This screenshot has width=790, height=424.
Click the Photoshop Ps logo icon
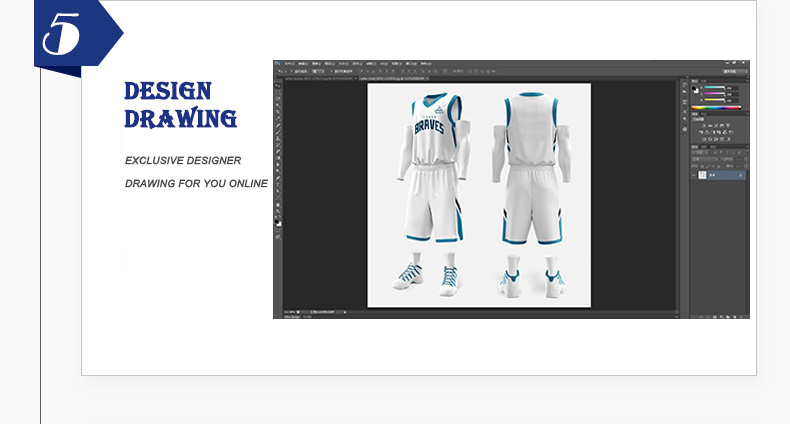[279, 64]
